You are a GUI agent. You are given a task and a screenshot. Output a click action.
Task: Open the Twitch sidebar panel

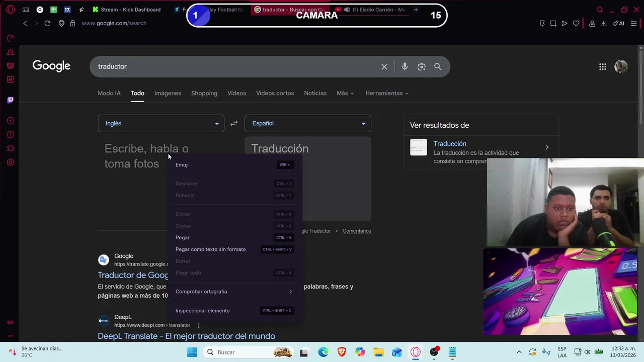click(x=10, y=100)
